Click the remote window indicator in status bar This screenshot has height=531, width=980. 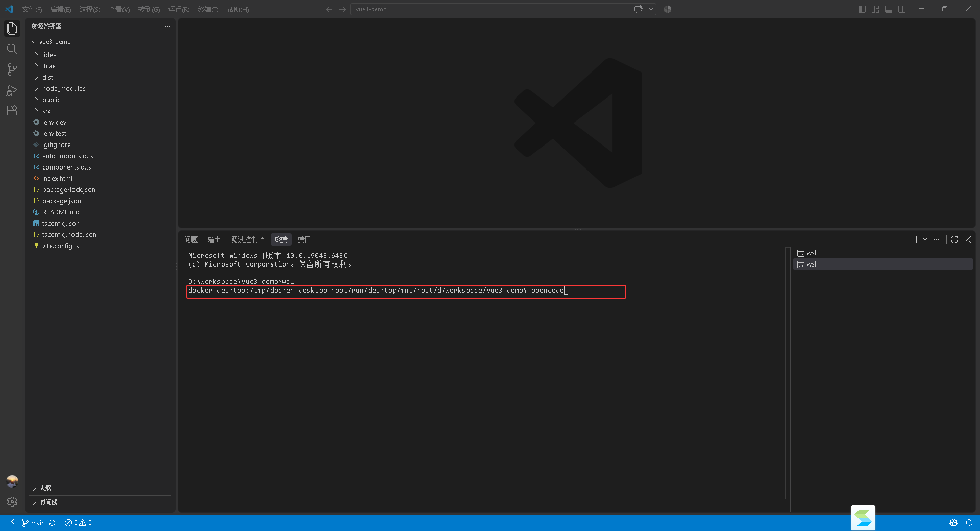(11, 523)
